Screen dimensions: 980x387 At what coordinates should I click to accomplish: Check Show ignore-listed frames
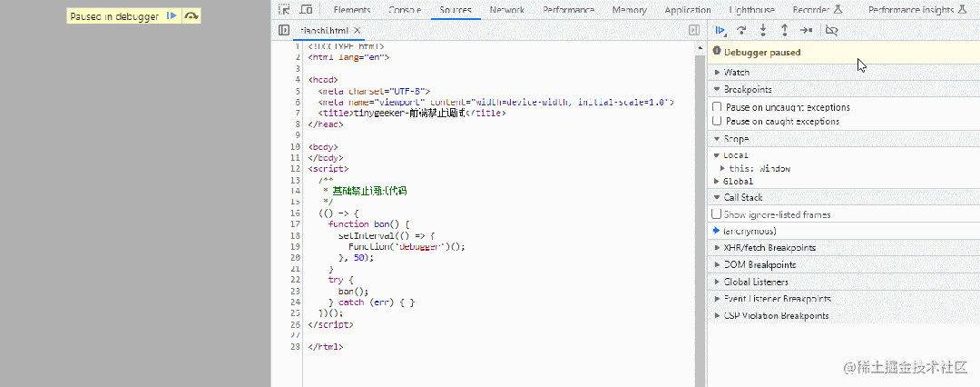[x=717, y=214]
